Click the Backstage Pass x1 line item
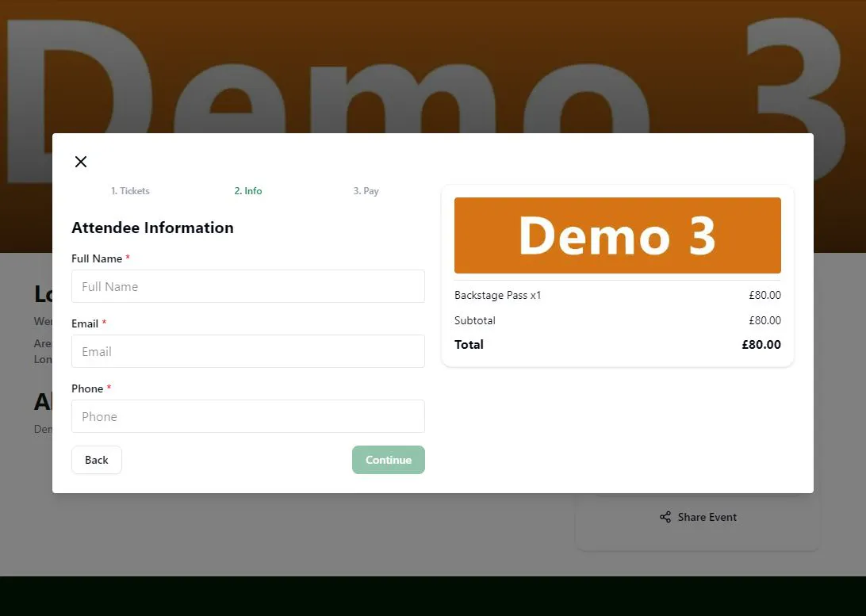Viewport: 866px width, 616px height. pyautogui.click(x=497, y=295)
